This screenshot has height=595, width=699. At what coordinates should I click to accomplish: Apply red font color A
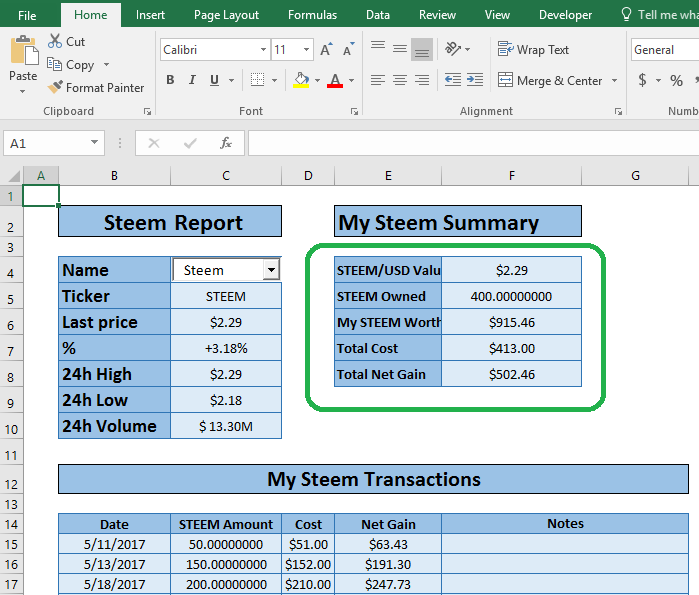point(335,80)
